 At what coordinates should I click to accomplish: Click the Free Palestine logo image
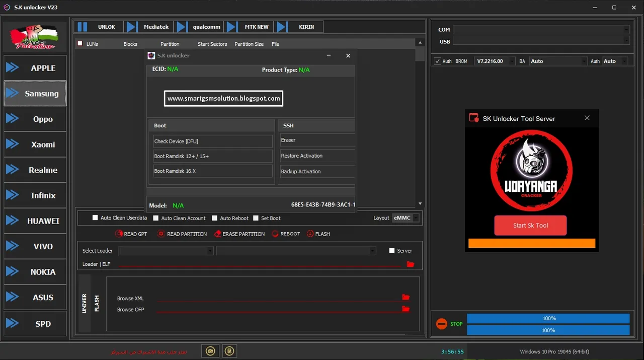pos(35,37)
